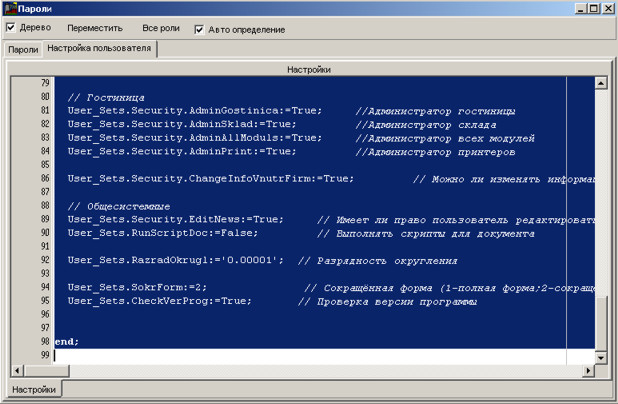Minimize the "Пароли" window
Viewport: 618px width, 404px height.
(580, 8)
